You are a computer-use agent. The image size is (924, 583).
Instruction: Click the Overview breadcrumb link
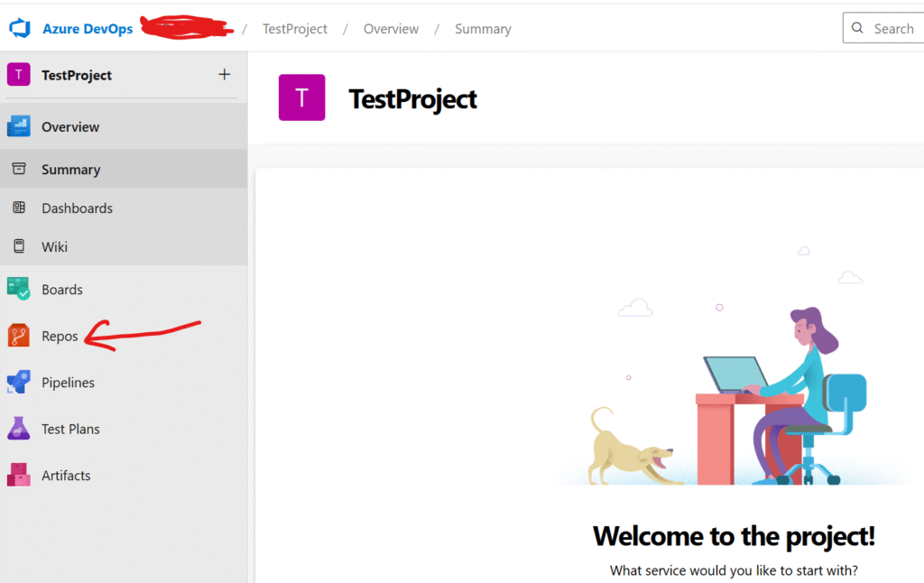click(391, 29)
